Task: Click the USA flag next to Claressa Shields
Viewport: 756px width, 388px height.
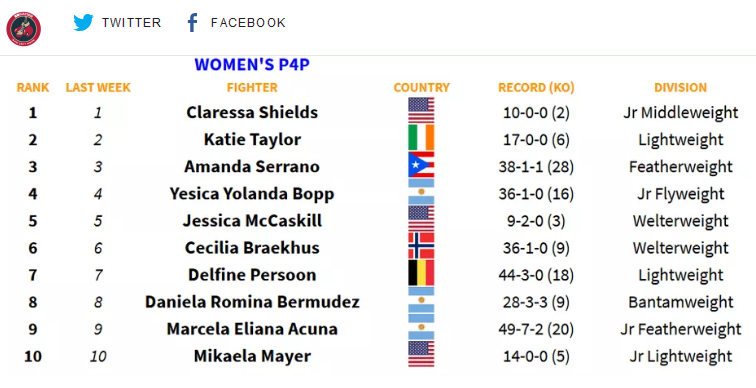Action: coord(421,110)
